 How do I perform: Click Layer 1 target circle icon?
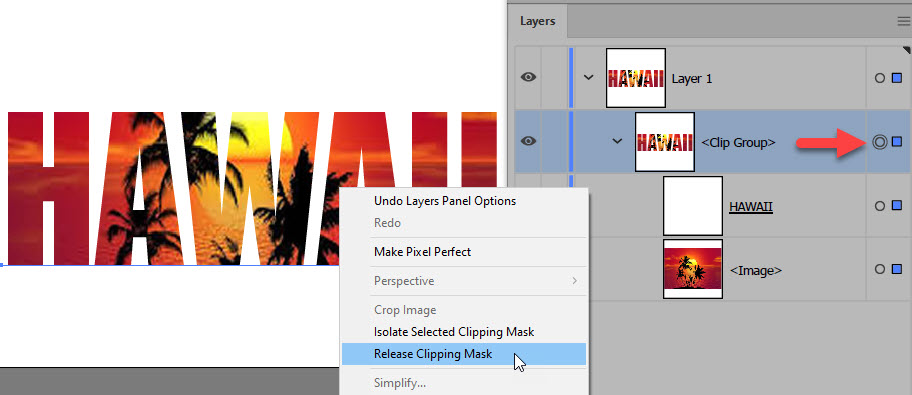click(x=880, y=78)
